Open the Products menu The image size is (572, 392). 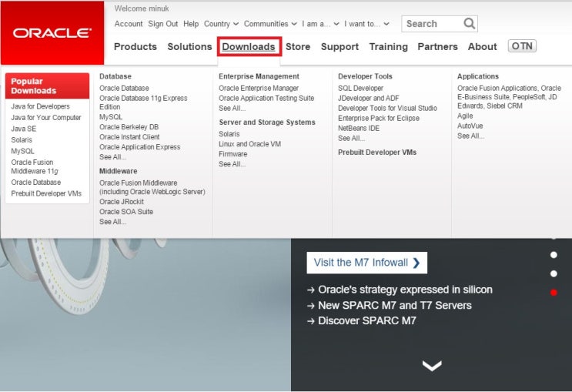(x=135, y=47)
